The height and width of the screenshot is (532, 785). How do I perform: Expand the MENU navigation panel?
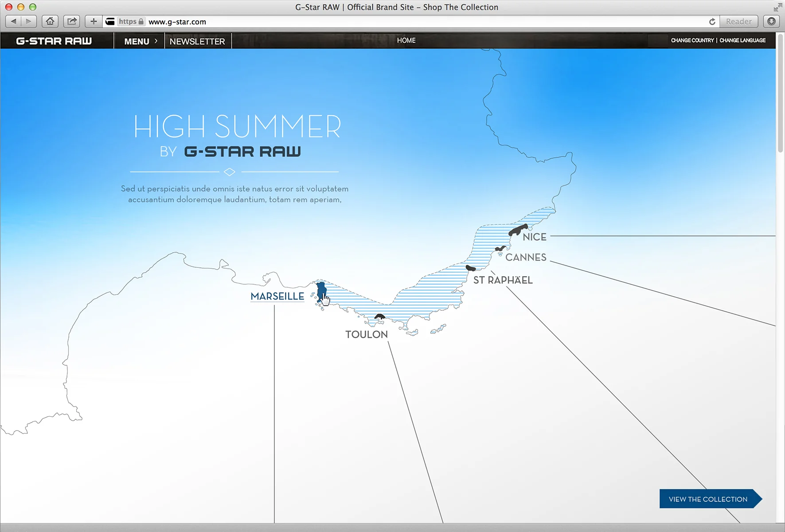click(139, 41)
